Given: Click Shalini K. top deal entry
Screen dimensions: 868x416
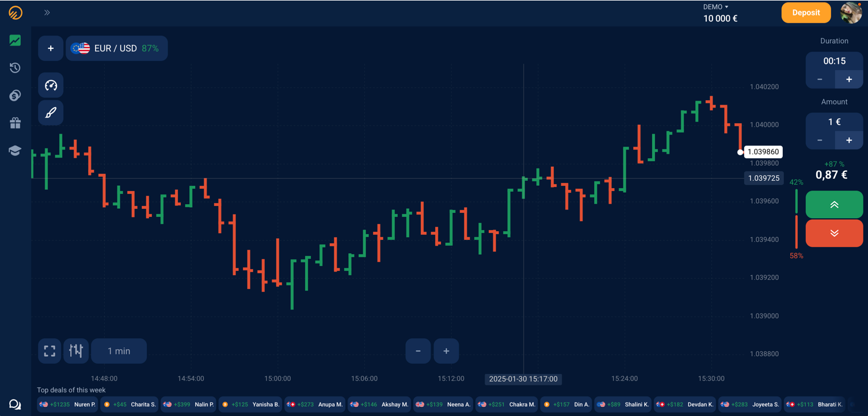Looking at the screenshot, I should [624, 404].
